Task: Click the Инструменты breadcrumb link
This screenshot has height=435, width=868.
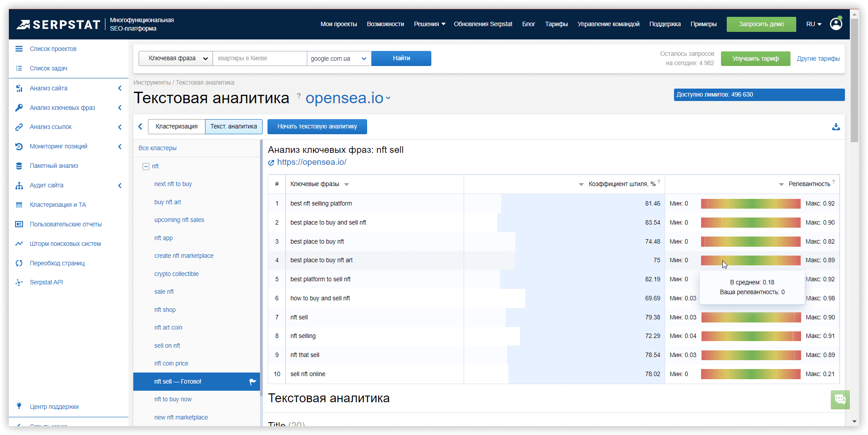Action: point(152,82)
